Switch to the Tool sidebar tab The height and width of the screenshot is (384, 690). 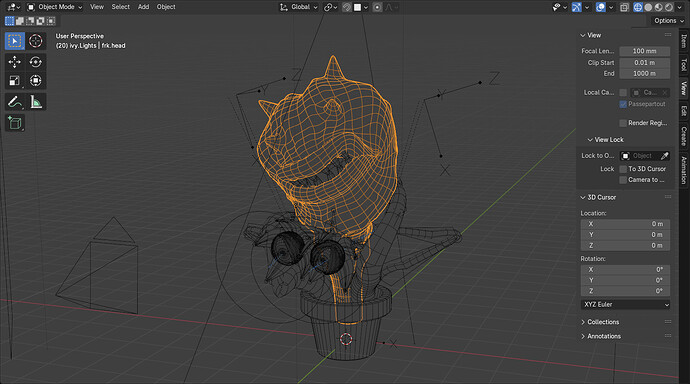point(684,65)
